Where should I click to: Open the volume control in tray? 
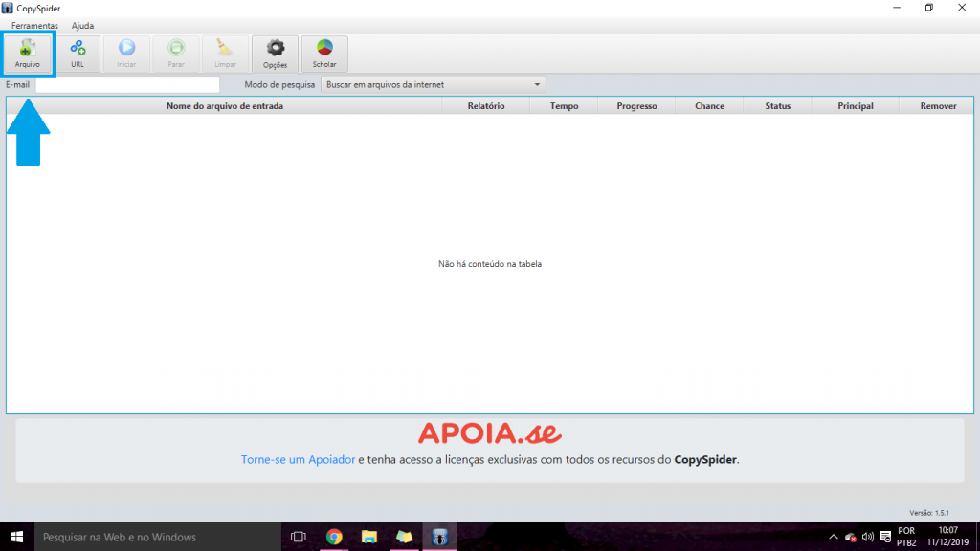pyautogui.click(x=867, y=537)
